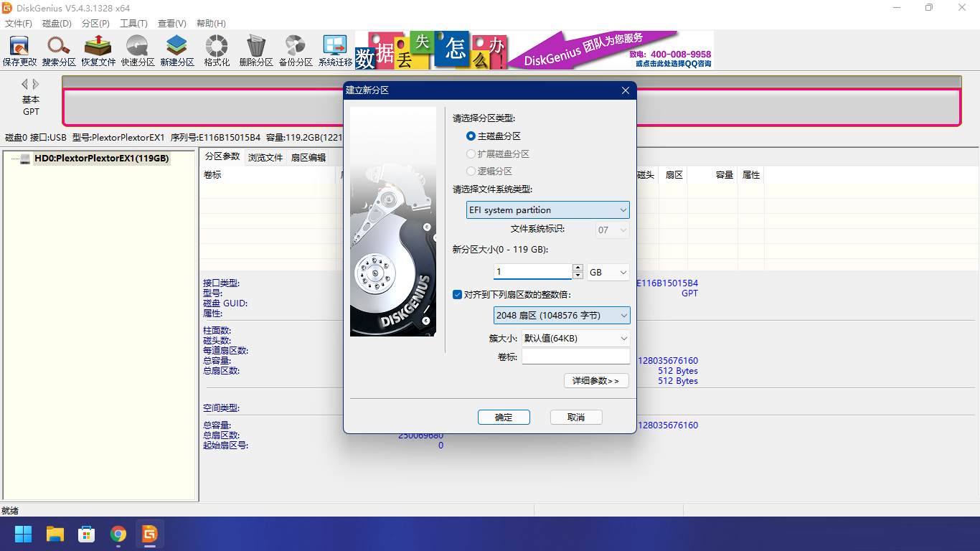980x551 pixels.
Task: Click the 详细参数>> button
Action: [596, 381]
